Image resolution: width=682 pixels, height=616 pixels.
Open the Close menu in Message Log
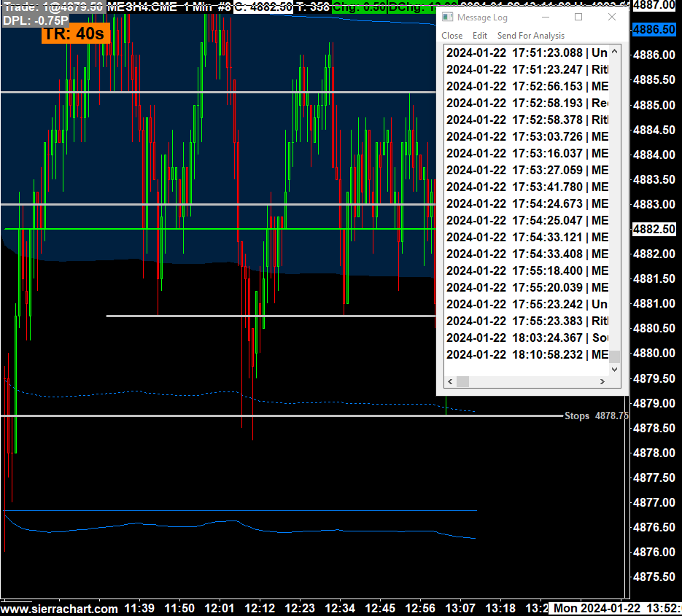452,36
